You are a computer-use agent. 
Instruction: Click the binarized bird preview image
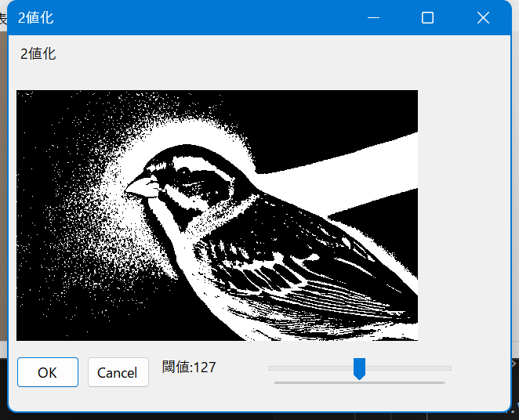click(x=217, y=215)
